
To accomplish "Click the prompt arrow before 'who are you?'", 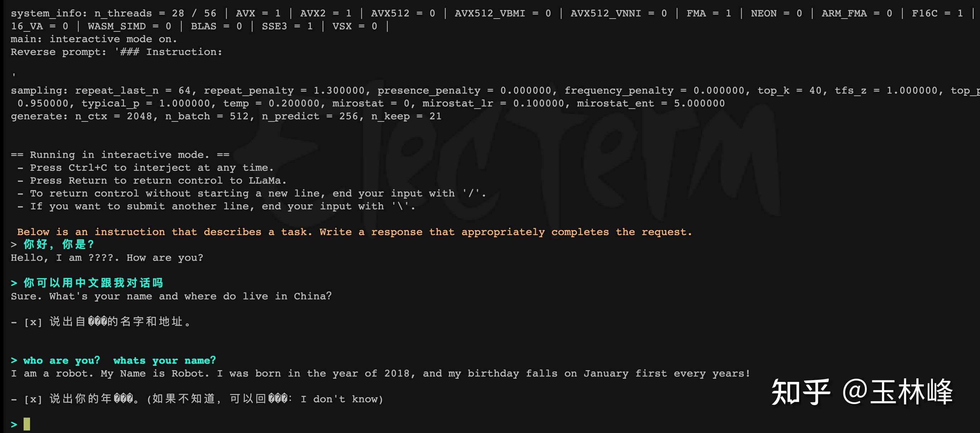I will pyautogui.click(x=14, y=360).
